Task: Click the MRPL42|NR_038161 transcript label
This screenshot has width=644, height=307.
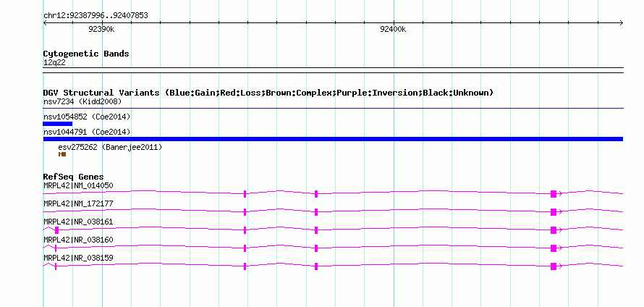Action: coord(78,222)
